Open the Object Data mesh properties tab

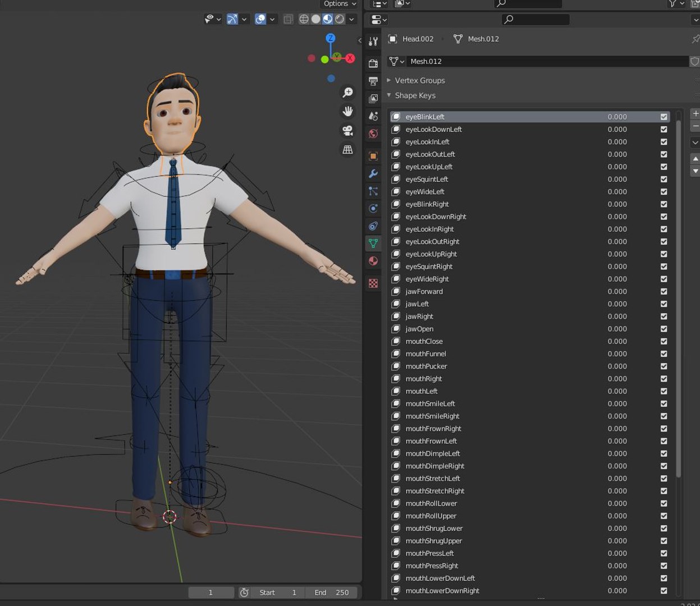point(373,244)
